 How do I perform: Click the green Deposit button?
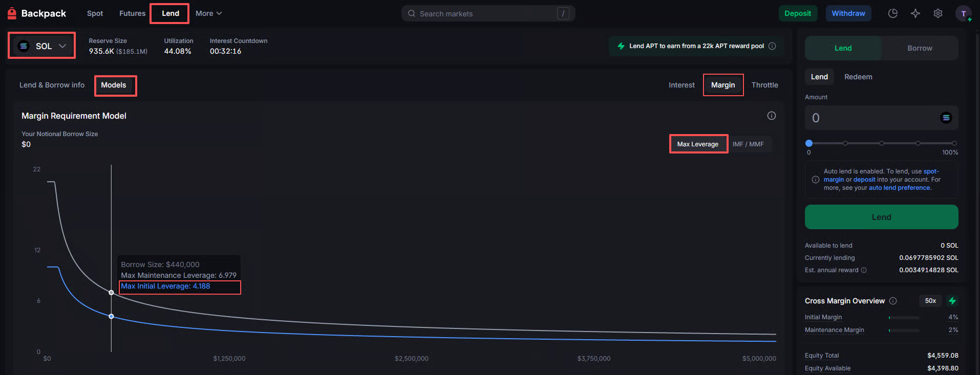point(797,13)
